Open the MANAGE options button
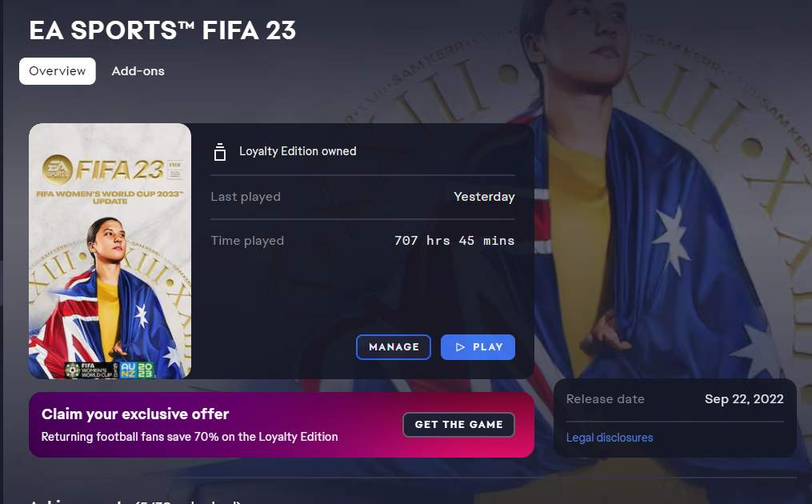This screenshot has height=504, width=812. (x=394, y=347)
